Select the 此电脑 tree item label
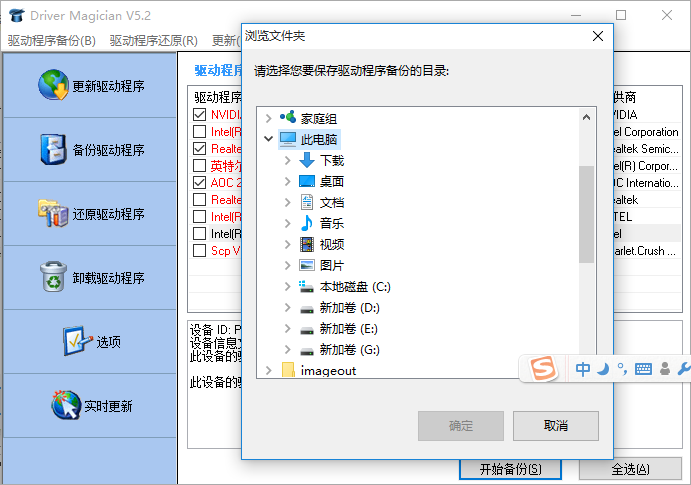691x485 pixels. (x=319, y=139)
